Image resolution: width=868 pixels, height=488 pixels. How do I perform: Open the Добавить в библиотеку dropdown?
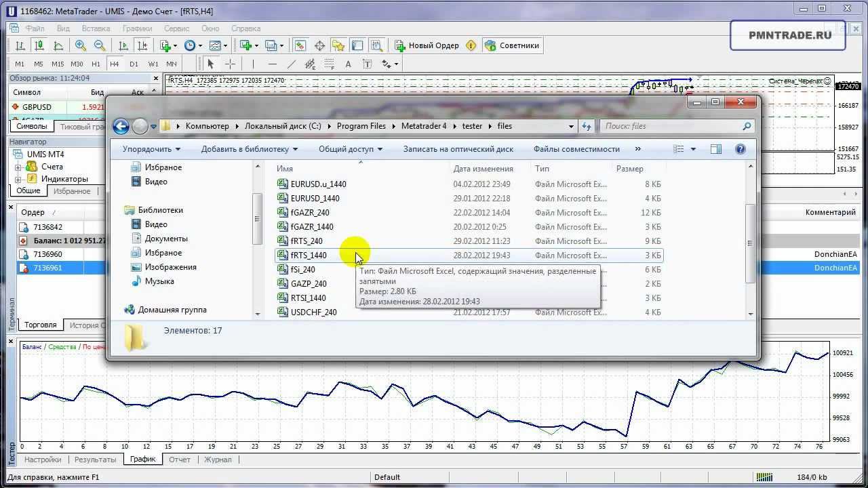(x=250, y=149)
